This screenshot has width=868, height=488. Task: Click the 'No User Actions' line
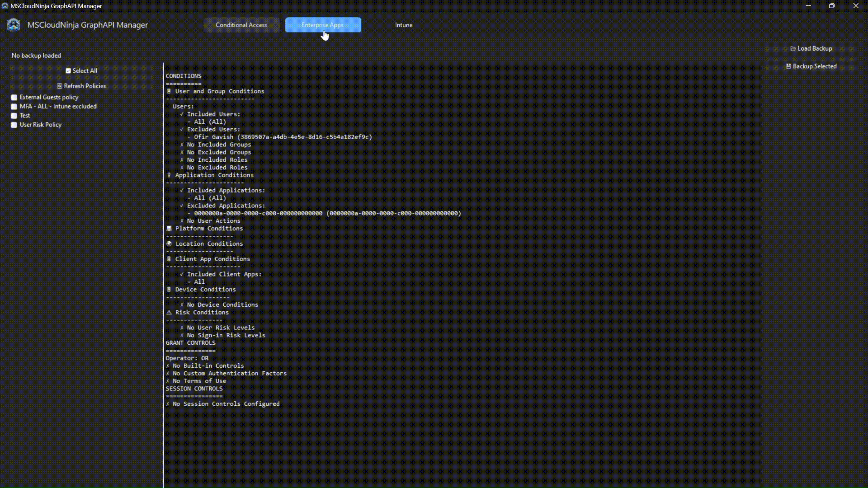(x=210, y=221)
